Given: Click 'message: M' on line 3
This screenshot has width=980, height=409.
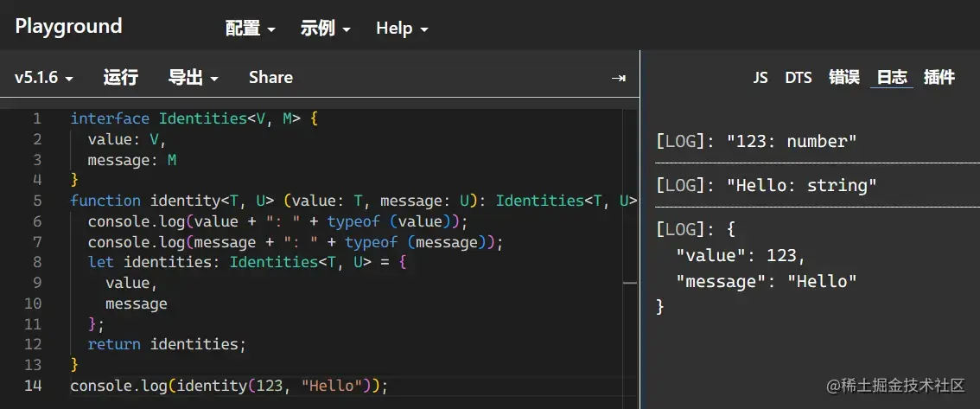Looking at the screenshot, I should click(132, 160).
